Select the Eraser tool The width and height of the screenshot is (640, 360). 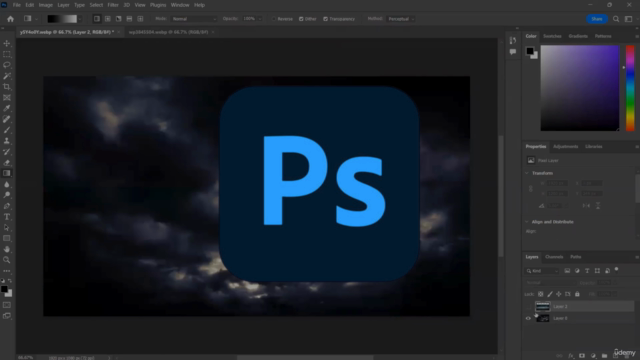(7, 162)
